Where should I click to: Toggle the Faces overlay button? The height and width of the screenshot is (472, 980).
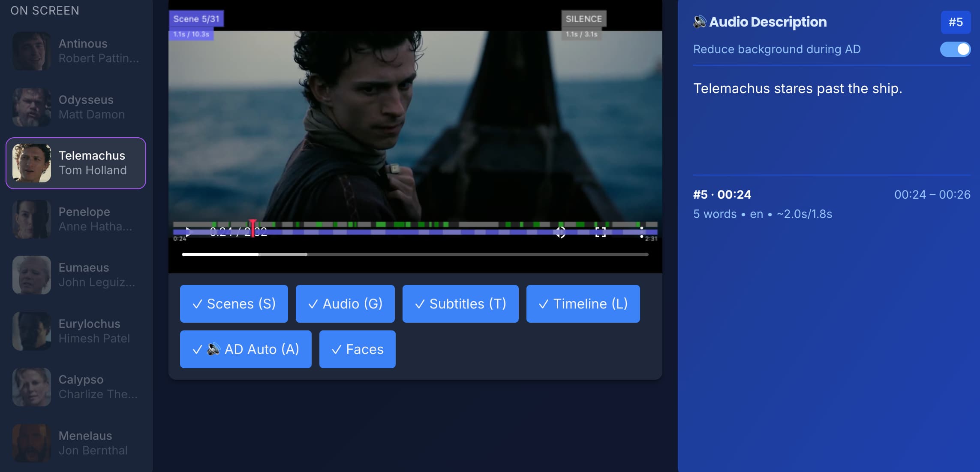[358, 349]
